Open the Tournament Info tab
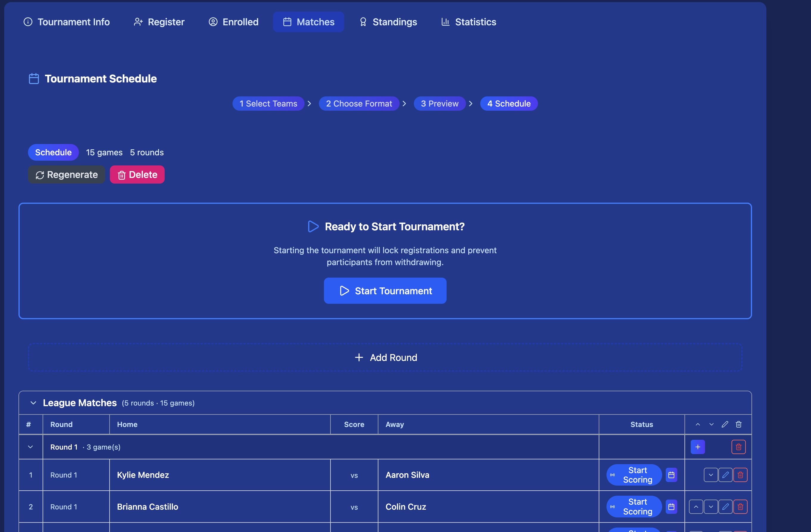 pyautogui.click(x=66, y=22)
